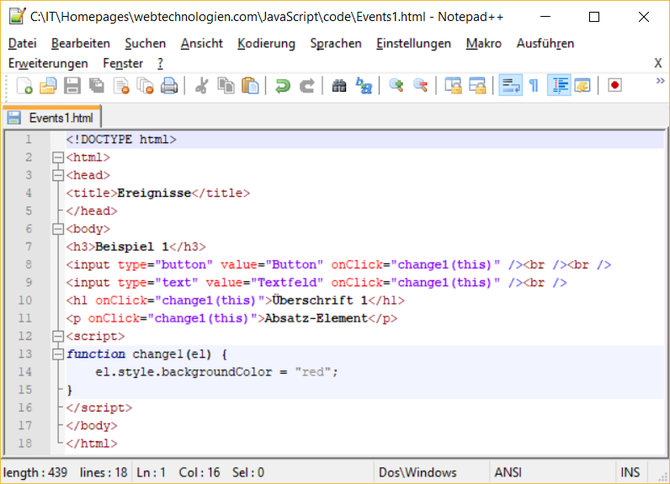Open the Ausführen menu
Viewport: 670px width, 484px height.
545,44
